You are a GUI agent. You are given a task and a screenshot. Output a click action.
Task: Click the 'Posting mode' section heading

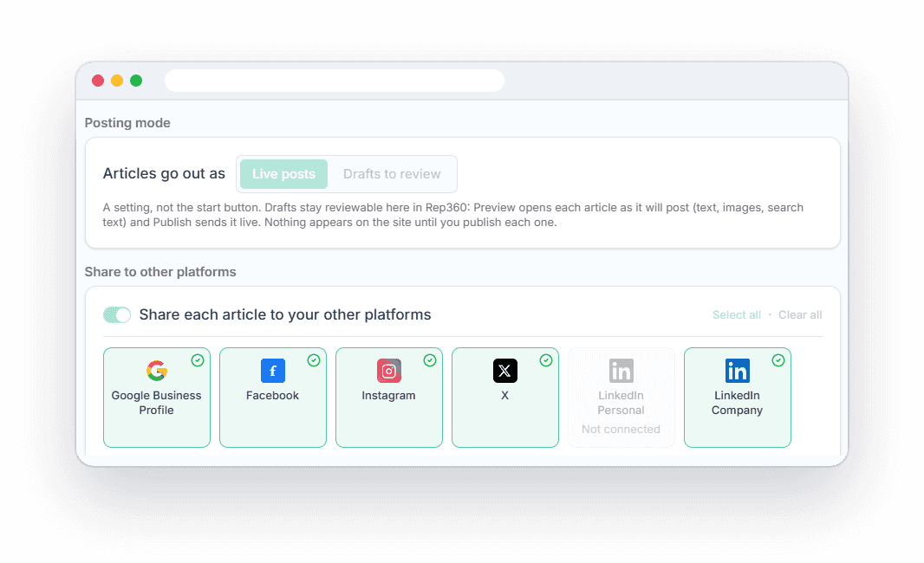point(127,122)
